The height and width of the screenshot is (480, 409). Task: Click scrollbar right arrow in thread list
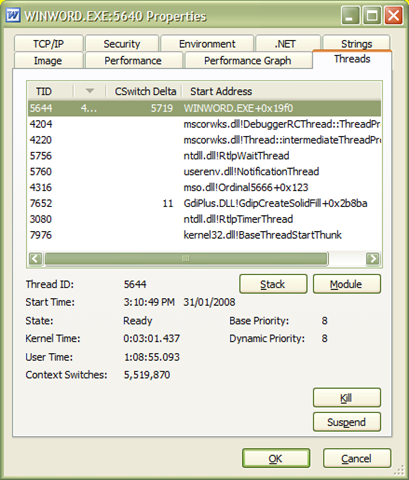(x=373, y=259)
